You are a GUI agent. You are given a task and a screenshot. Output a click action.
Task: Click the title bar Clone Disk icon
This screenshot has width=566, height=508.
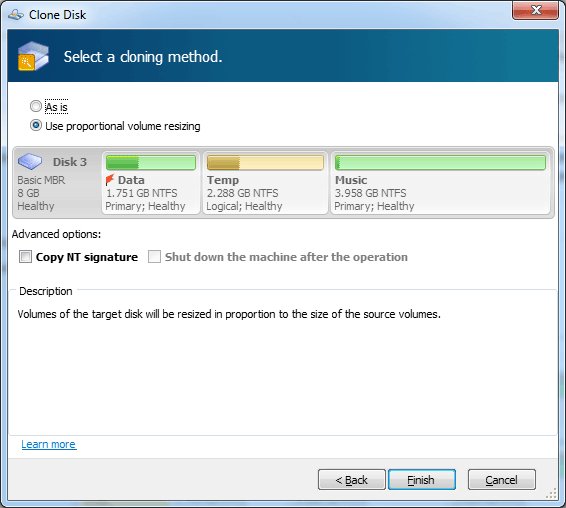16,15
